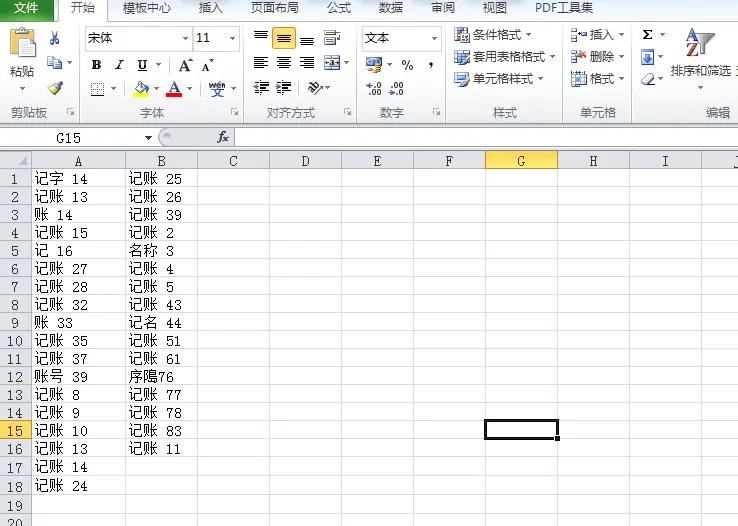Click AutoSum sigma icon
738x526 pixels.
click(648, 34)
